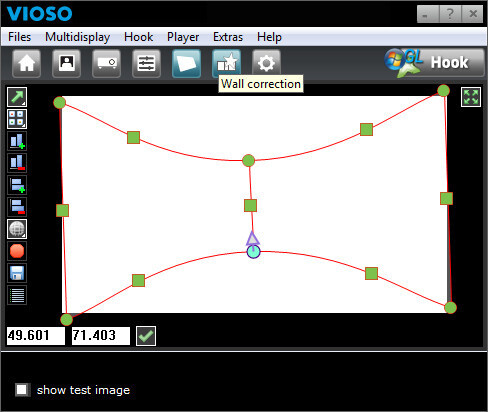Image resolution: width=488 pixels, height=412 pixels.
Task: Click the green fullscreen expand icon
Action: click(471, 97)
